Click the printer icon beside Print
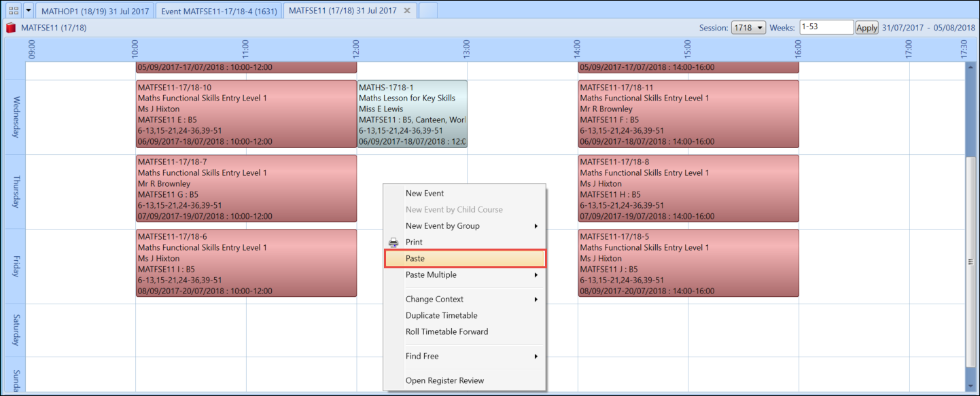Viewport: 980px width, 396px height. pos(393,242)
